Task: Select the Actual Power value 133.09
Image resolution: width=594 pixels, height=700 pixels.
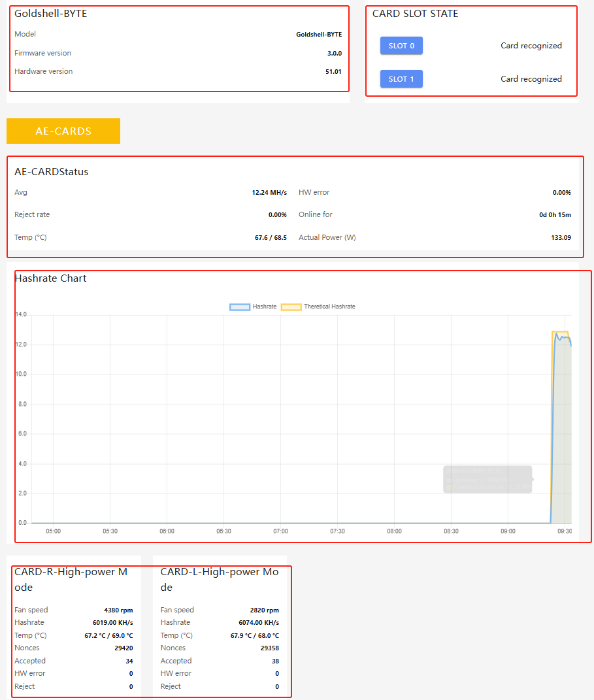Action: pyautogui.click(x=561, y=237)
